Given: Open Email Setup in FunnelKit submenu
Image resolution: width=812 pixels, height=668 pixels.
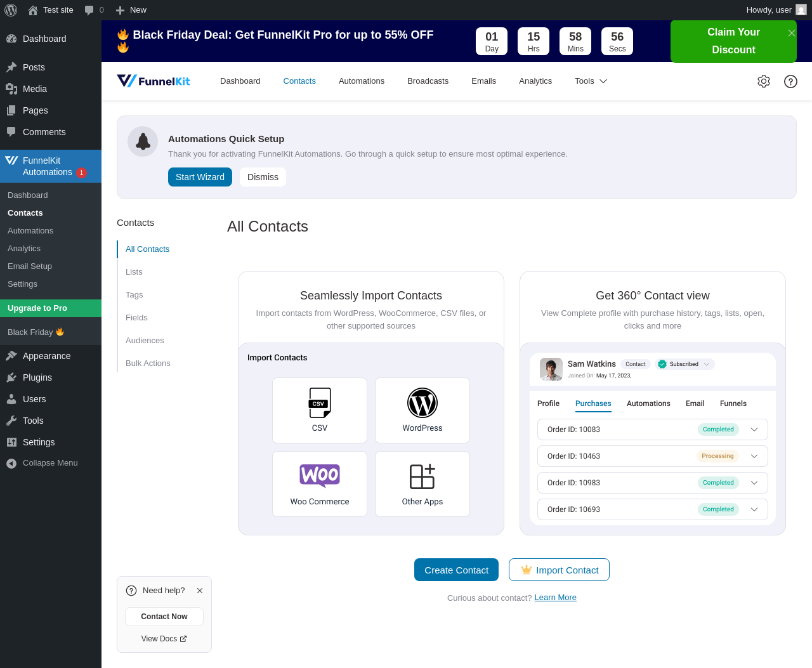Looking at the screenshot, I should (51, 266).
